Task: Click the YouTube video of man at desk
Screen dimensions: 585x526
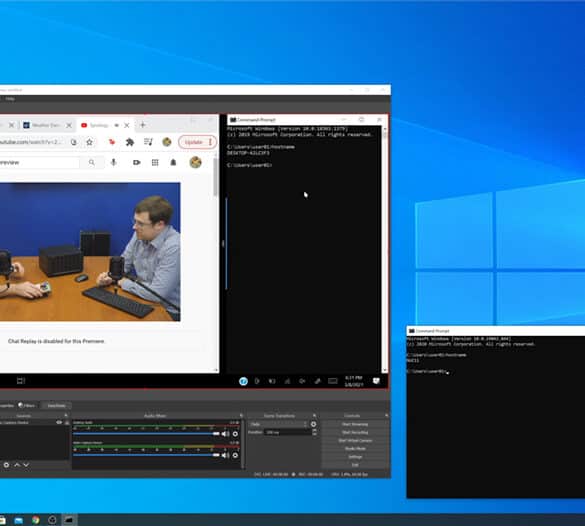Action: [90, 251]
